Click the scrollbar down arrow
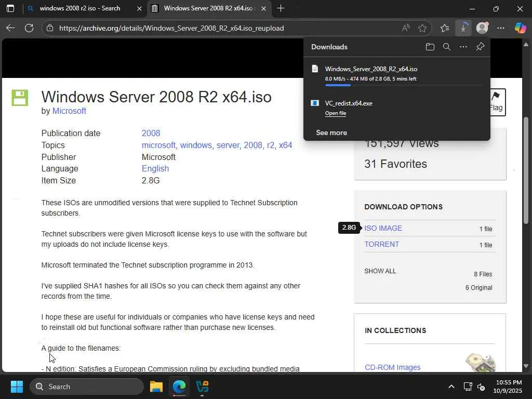 tap(526, 366)
